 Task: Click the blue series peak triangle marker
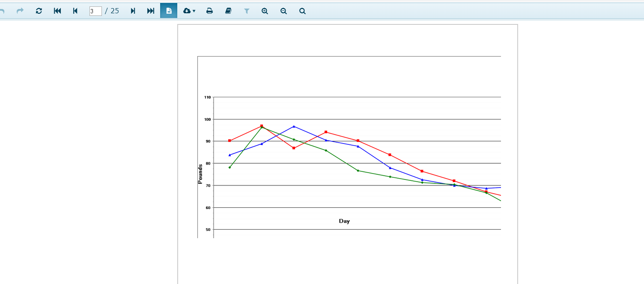coord(294,126)
